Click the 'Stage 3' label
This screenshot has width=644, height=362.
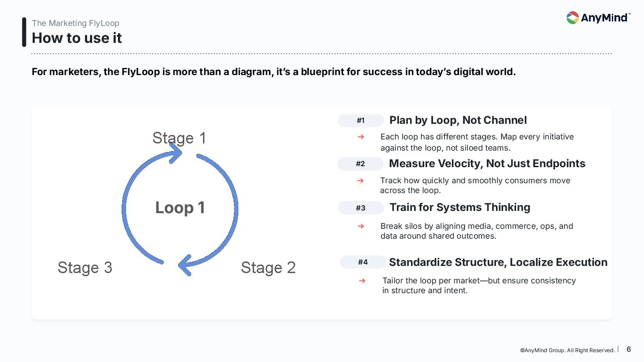point(85,268)
